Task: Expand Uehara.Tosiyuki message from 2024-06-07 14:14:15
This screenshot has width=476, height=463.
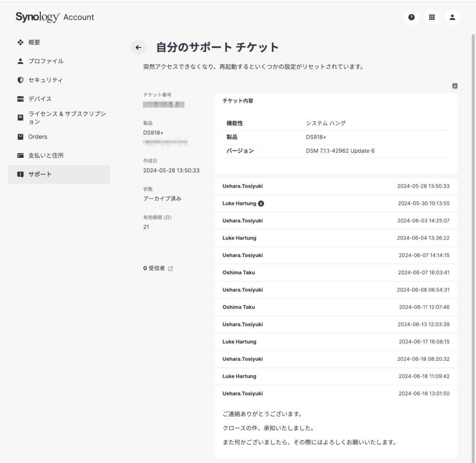Action: (x=336, y=255)
